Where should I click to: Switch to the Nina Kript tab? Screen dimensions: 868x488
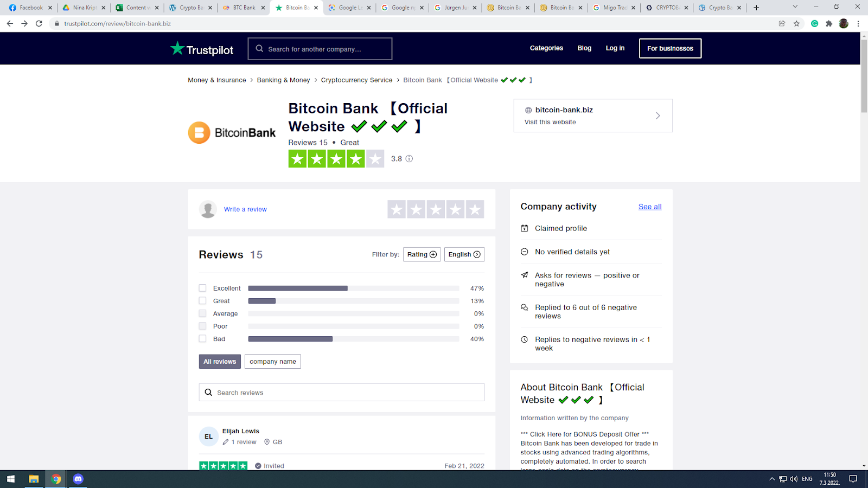click(84, 8)
